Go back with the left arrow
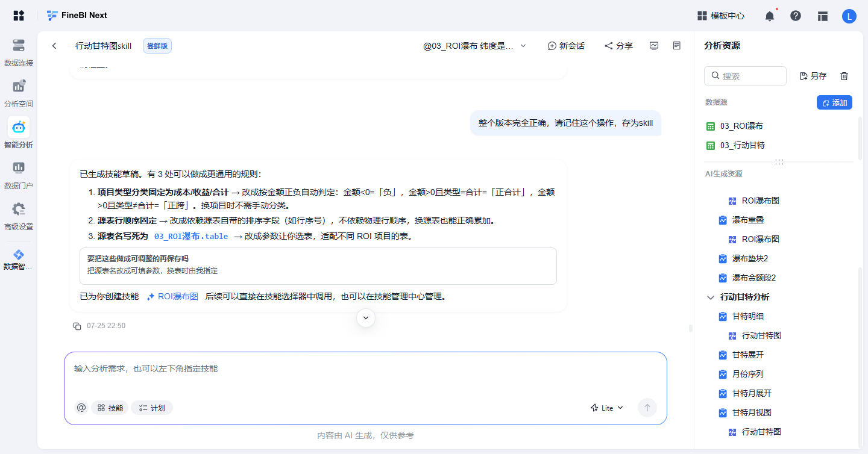 (54, 46)
